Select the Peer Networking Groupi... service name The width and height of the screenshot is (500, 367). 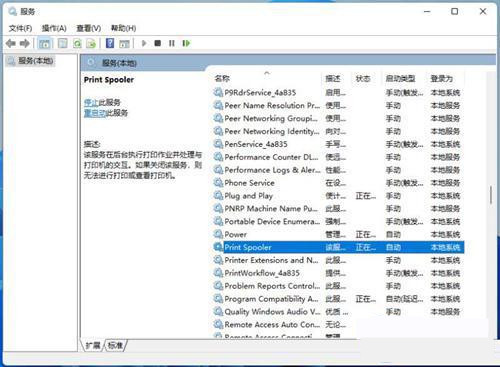(271, 119)
